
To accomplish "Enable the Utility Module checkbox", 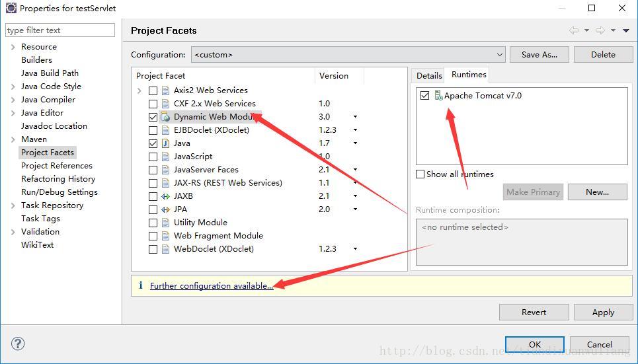I will (x=153, y=223).
